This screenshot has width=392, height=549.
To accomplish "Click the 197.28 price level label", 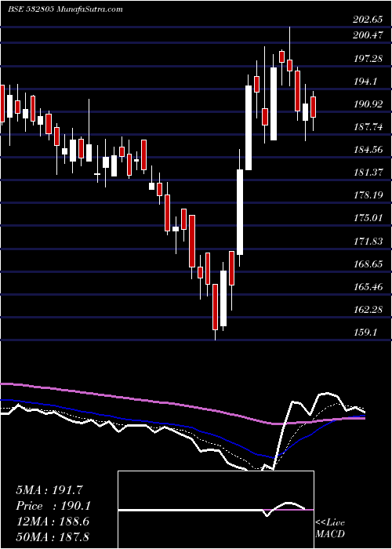I will 368,58.
